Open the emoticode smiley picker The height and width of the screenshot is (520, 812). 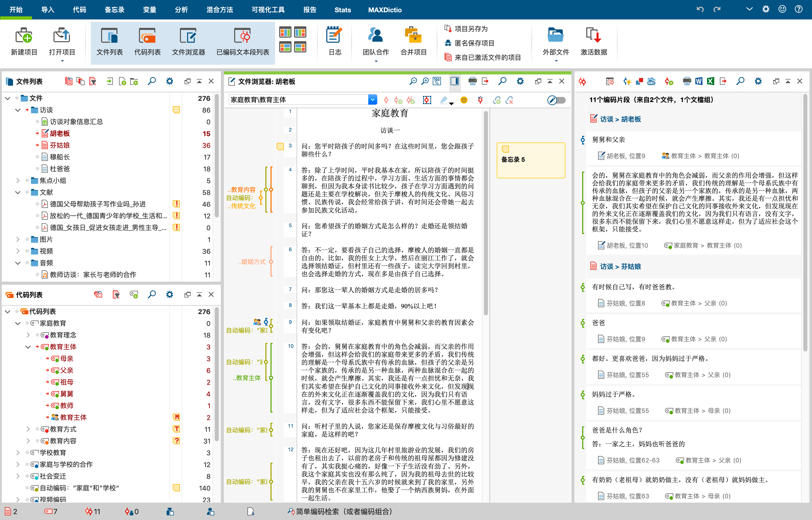click(464, 100)
